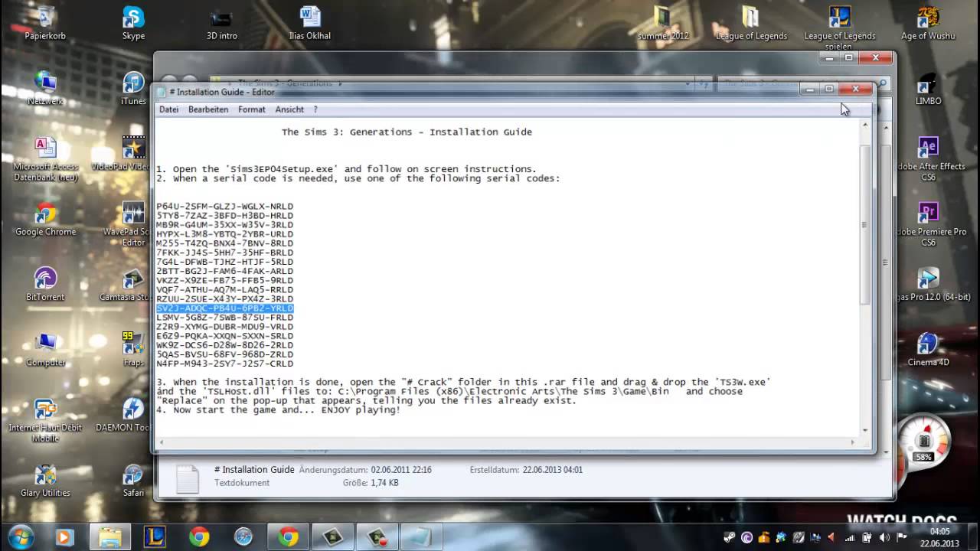Select the Google Chrome desktop shortcut
The height and width of the screenshot is (551, 980).
click(45, 218)
